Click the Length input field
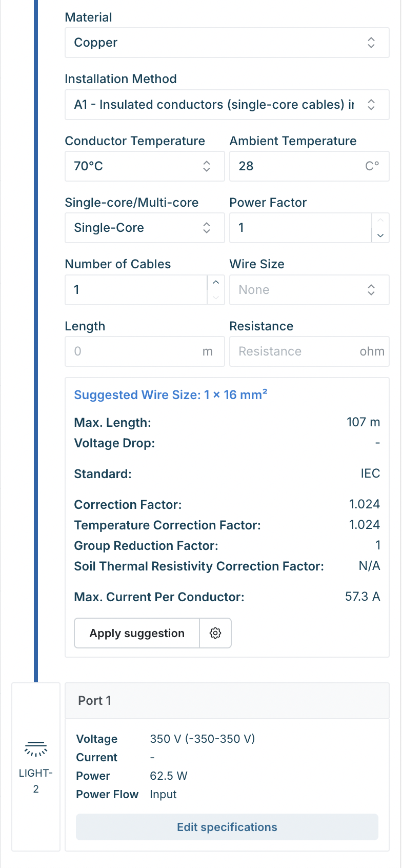402x868 pixels. (x=136, y=351)
